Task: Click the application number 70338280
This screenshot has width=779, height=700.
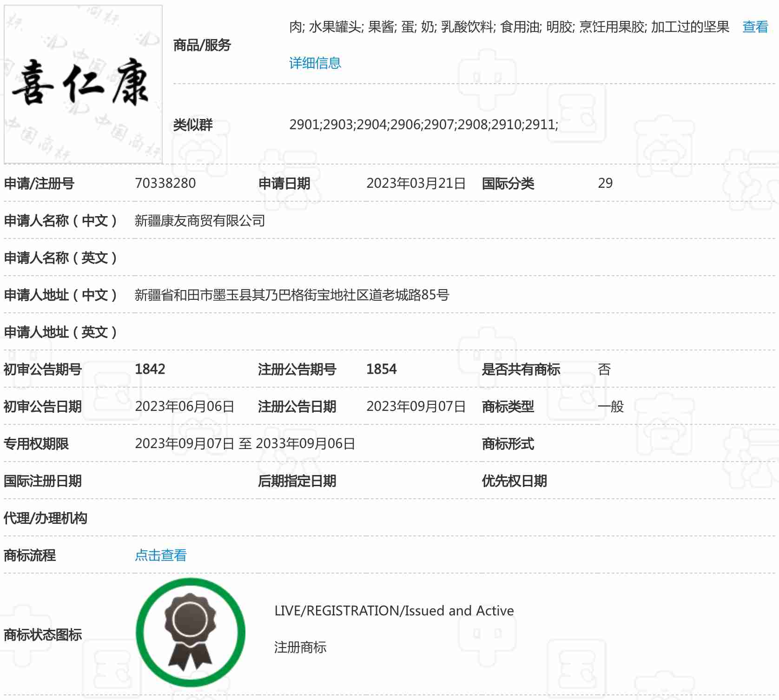Action: tap(165, 183)
